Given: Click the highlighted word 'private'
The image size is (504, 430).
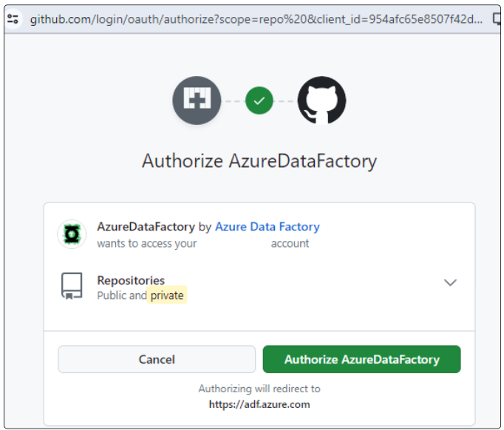Looking at the screenshot, I should click(x=167, y=295).
